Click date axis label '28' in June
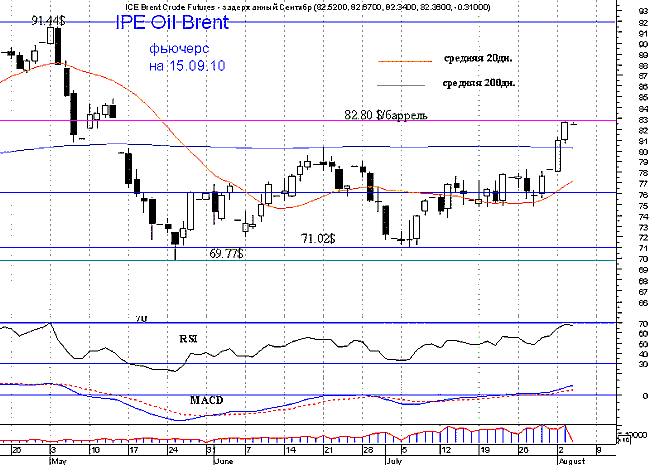This screenshot has width=650, height=465. [x=368, y=450]
